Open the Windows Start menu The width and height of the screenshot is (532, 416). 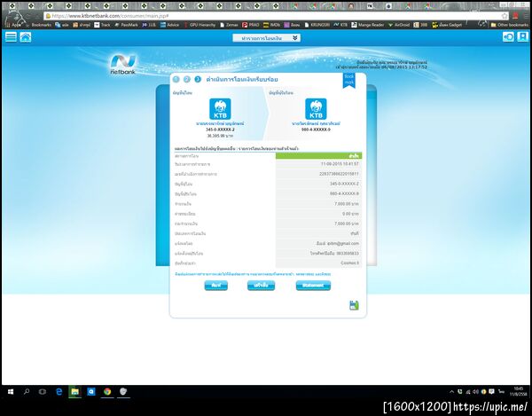point(11,392)
